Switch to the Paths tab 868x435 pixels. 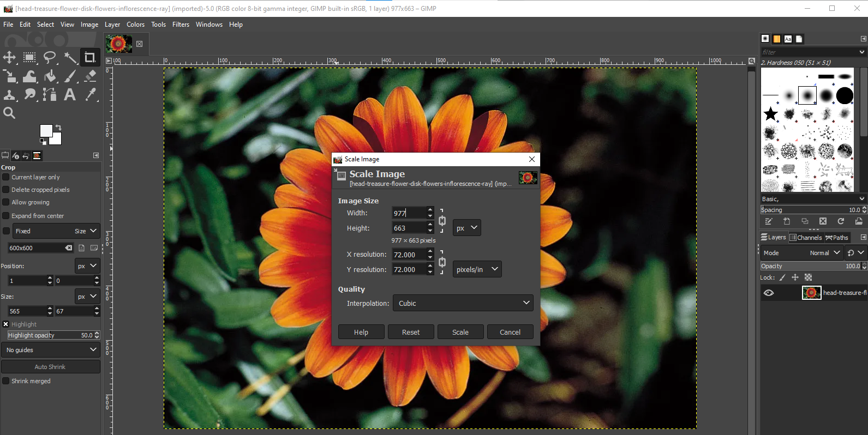837,238
